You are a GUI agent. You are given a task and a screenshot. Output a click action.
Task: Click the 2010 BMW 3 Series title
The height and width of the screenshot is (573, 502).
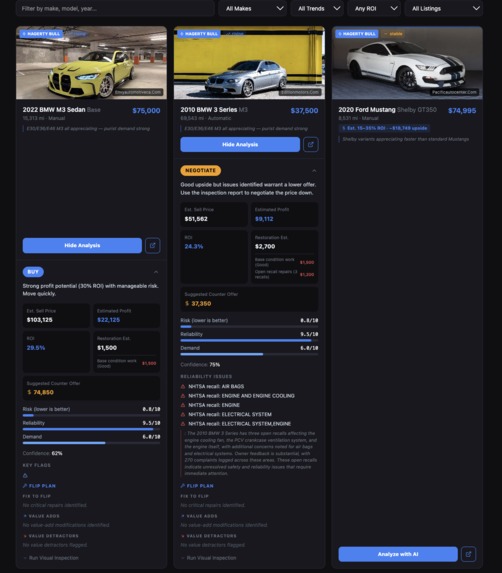pyautogui.click(x=209, y=110)
